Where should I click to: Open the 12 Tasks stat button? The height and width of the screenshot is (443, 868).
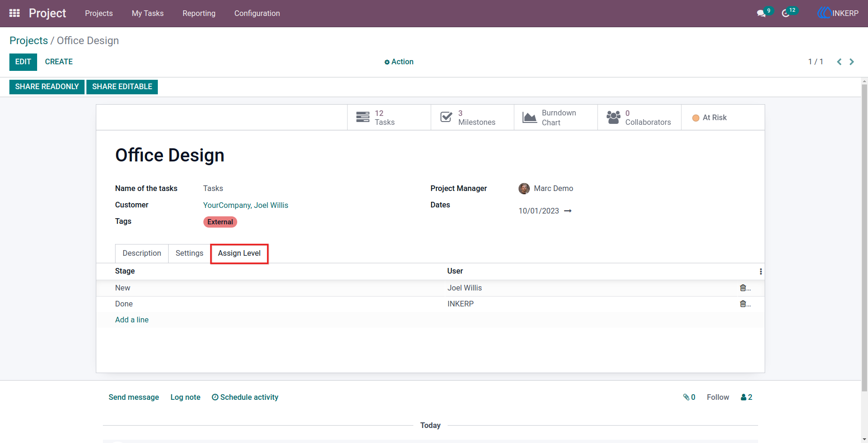point(389,117)
